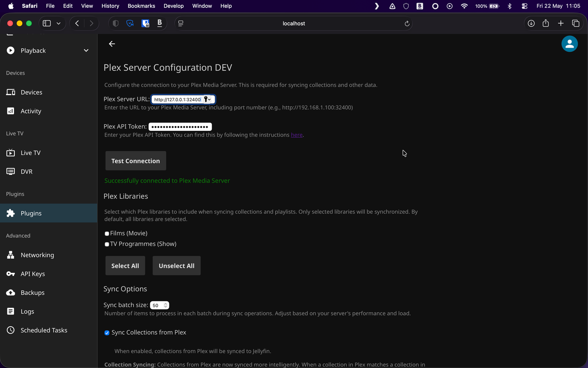
Task: Click the back arrow icon above the page title
Action: (x=112, y=44)
